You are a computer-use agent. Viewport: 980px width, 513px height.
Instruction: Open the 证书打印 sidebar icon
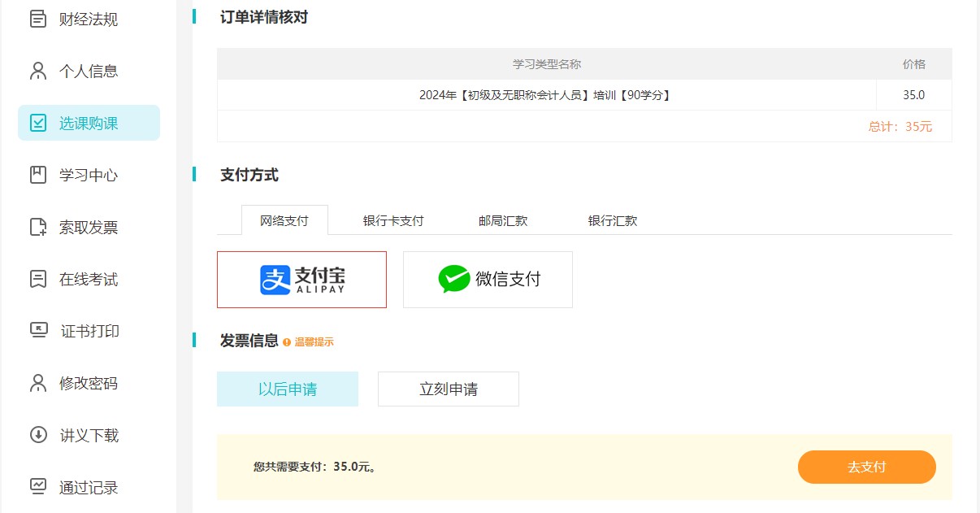[37, 331]
